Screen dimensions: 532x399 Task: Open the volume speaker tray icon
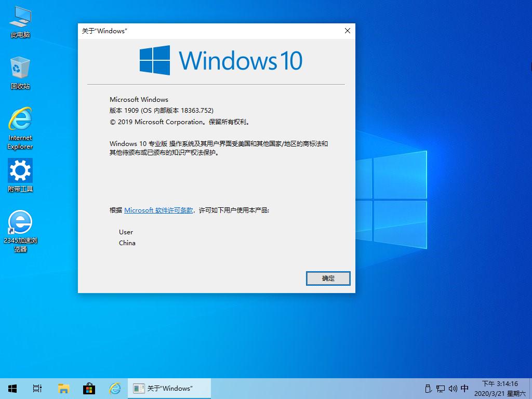pyautogui.click(x=453, y=389)
